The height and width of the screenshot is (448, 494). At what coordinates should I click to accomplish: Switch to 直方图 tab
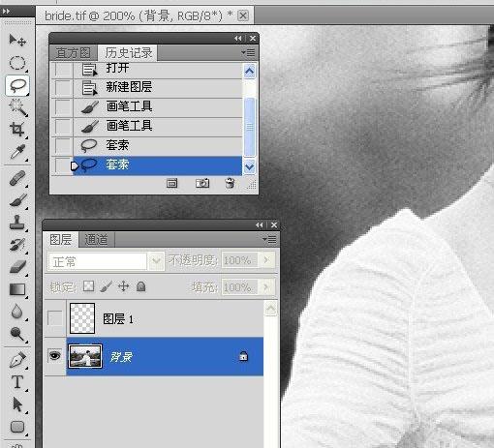(73, 53)
